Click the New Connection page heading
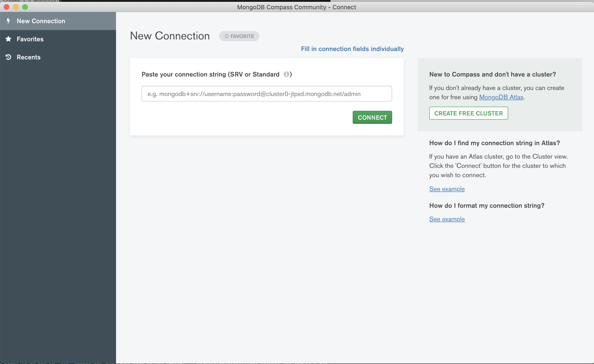Screen dimensions: 594x364 (170, 36)
